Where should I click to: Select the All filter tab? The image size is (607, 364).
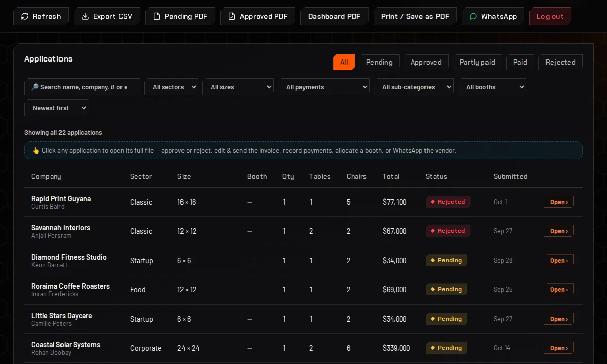[x=344, y=62]
